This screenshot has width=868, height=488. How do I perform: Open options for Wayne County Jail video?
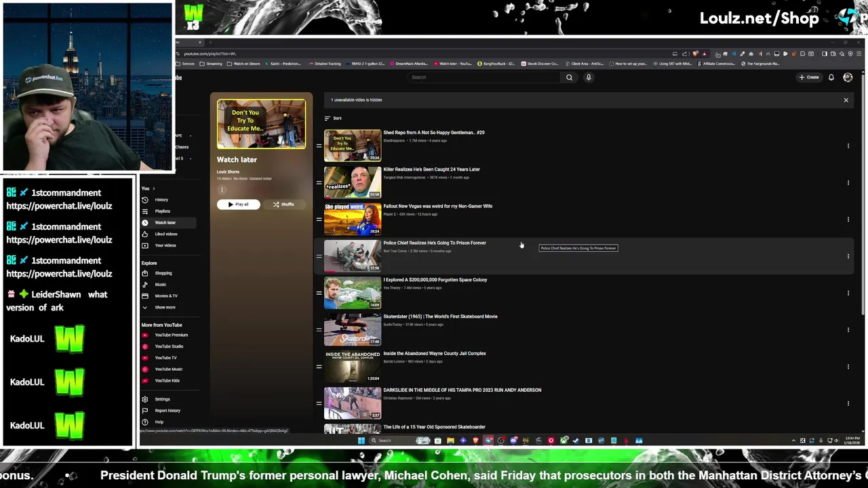(x=848, y=367)
